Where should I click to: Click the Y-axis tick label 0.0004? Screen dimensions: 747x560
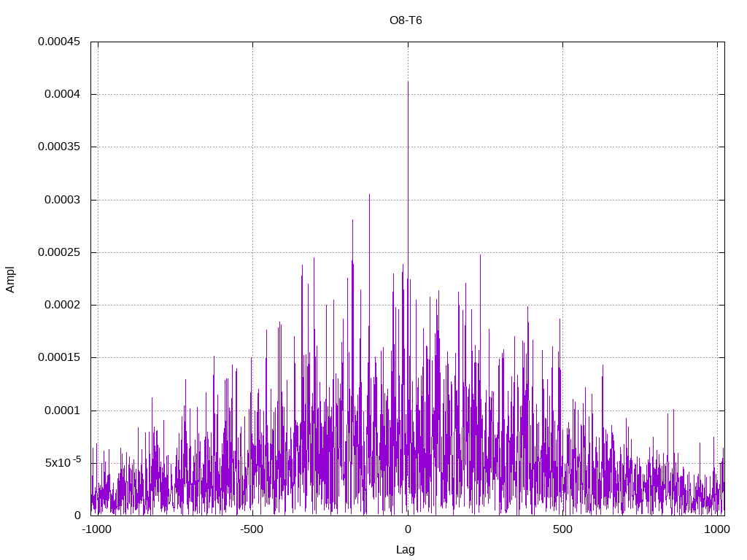pos(63,94)
